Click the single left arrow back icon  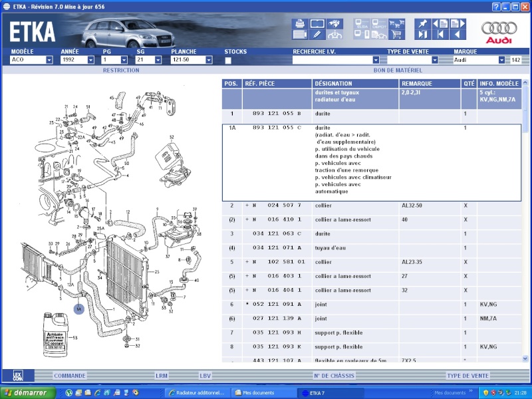tap(458, 35)
